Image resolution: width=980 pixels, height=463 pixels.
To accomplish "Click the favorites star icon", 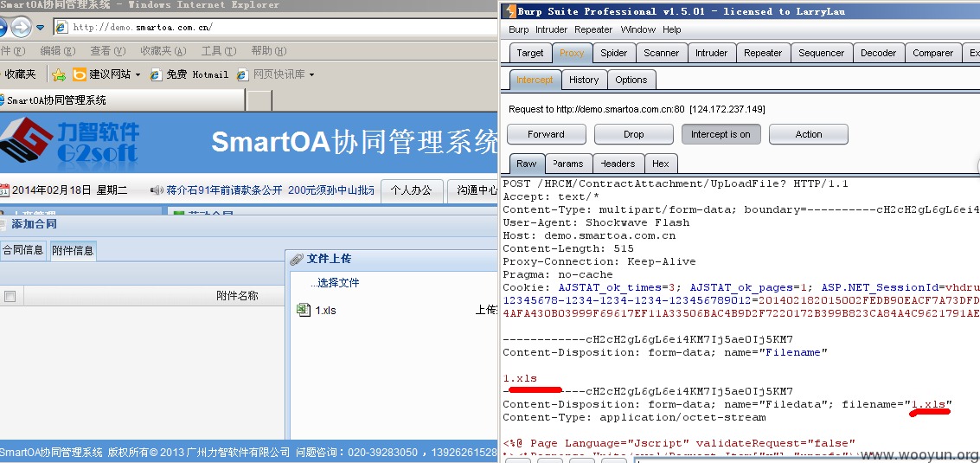I will click(x=59, y=75).
